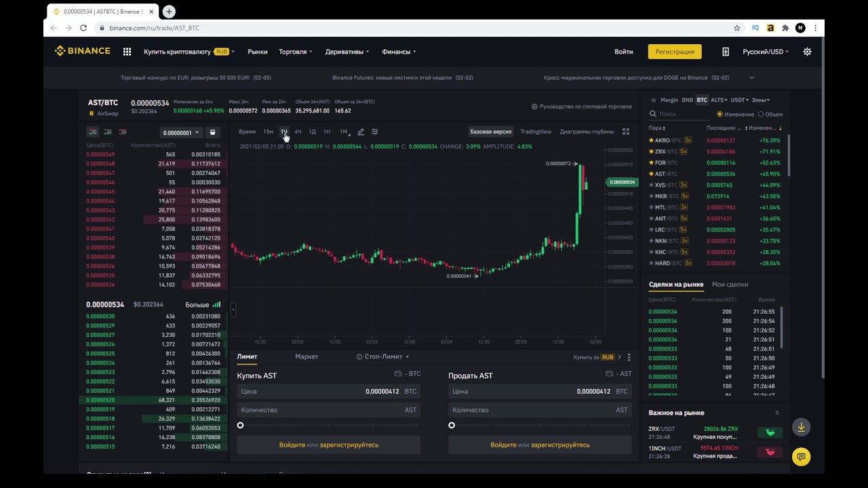The image size is (868, 488).
Task: Open the favorites star filter
Action: tap(652, 100)
